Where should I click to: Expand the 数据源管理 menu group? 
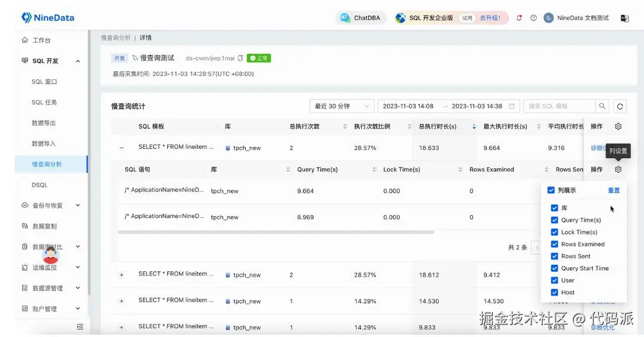pos(78,288)
